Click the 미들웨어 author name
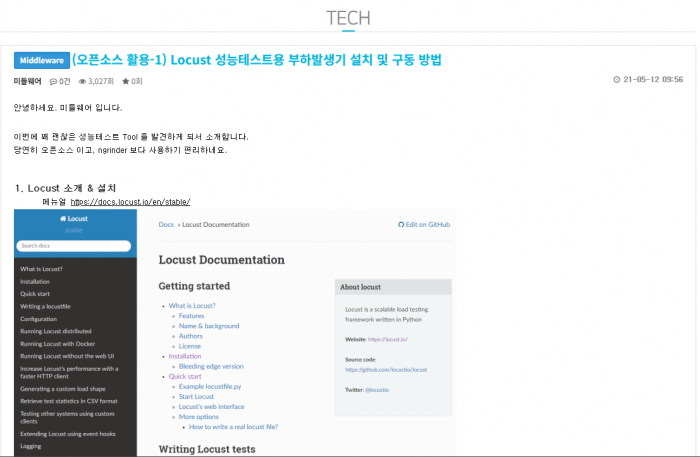700x457 pixels. coord(27,81)
